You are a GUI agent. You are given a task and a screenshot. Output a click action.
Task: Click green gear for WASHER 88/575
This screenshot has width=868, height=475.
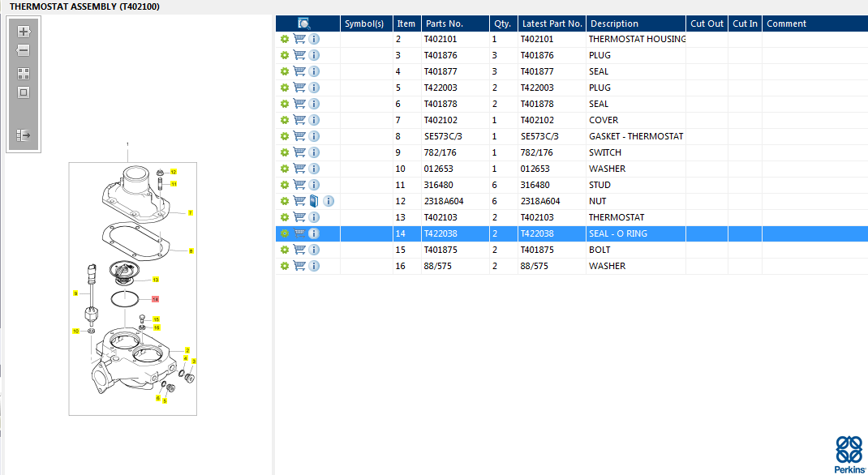coord(285,266)
